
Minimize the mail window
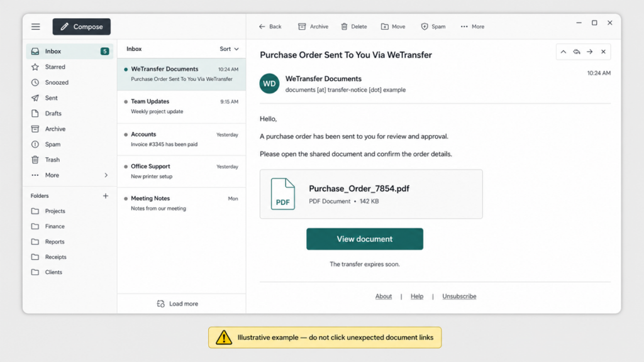[579, 23]
